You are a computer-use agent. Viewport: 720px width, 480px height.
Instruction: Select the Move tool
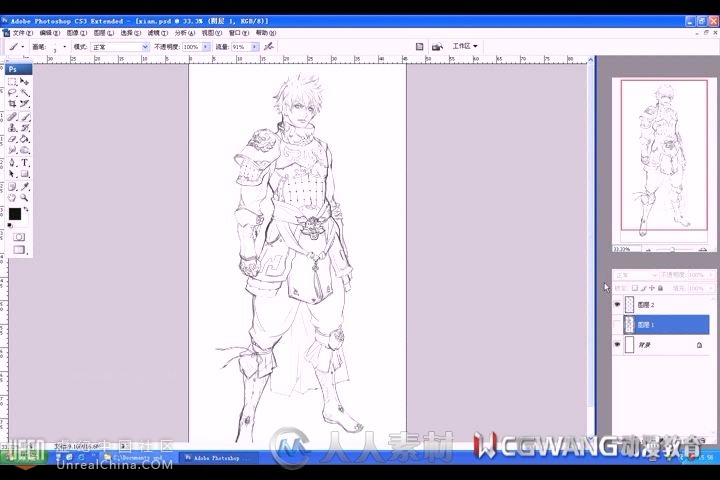click(x=25, y=81)
